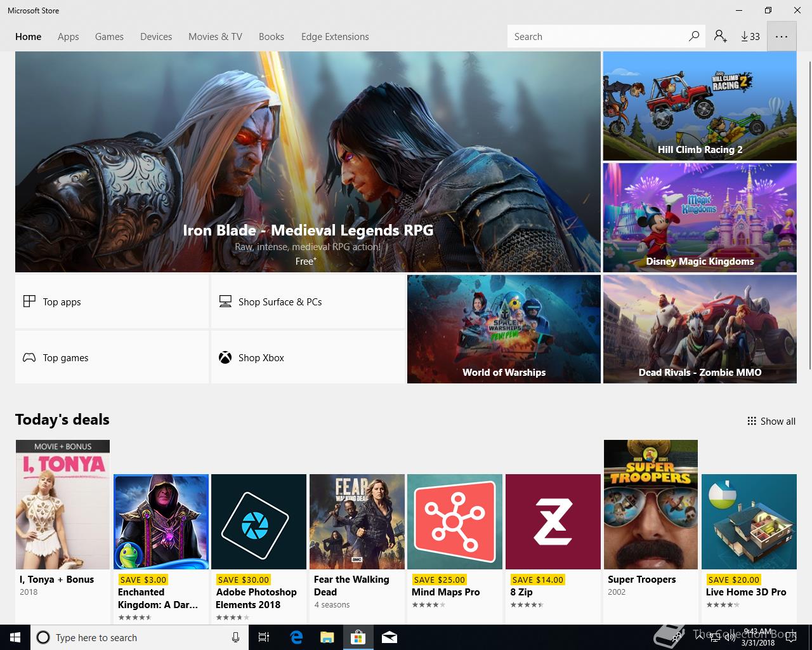Viewport: 812px width, 650px height.
Task: Open the Mind Maps Pro app icon
Action: point(455,522)
